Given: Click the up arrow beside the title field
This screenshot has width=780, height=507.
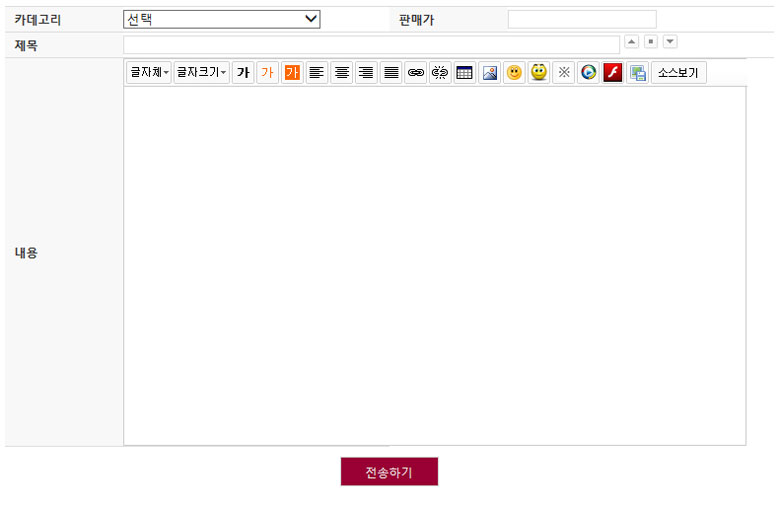Looking at the screenshot, I should pyautogui.click(x=631, y=42).
